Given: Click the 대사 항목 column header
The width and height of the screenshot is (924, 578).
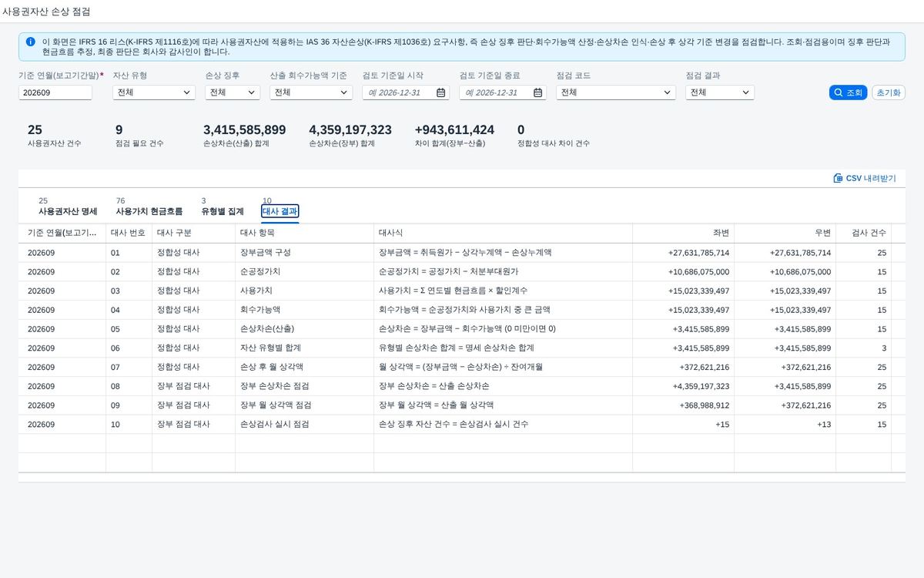Looking at the screenshot, I should (x=304, y=233).
